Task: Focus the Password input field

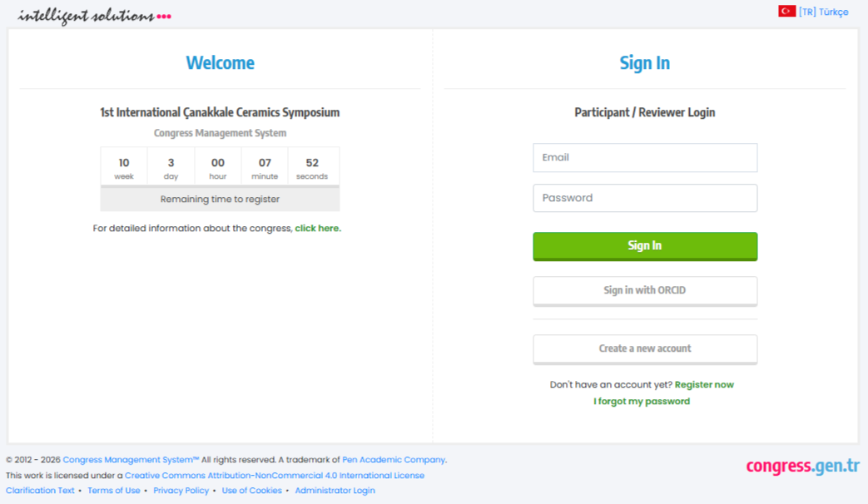Action: (645, 198)
